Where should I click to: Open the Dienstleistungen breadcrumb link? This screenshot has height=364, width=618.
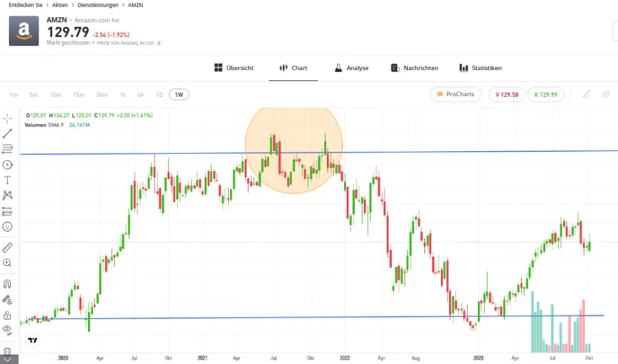pyautogui.click(x=98, y=5)
